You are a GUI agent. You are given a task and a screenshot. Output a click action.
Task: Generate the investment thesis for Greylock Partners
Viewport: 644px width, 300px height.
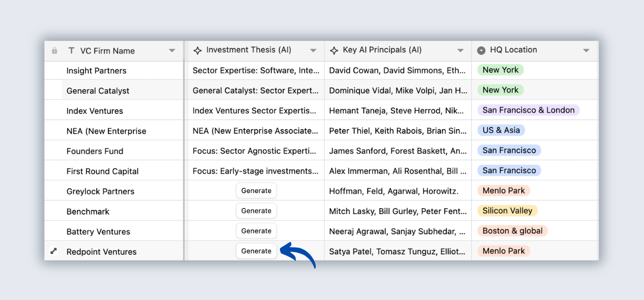click(256, 190)
